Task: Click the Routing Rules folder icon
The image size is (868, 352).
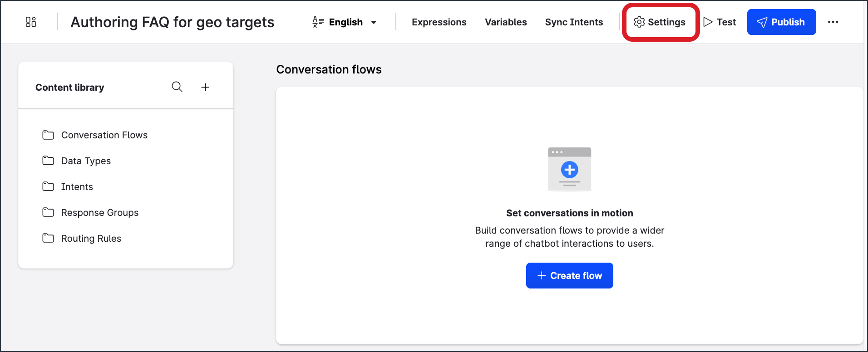Action: tap(48, 238)
